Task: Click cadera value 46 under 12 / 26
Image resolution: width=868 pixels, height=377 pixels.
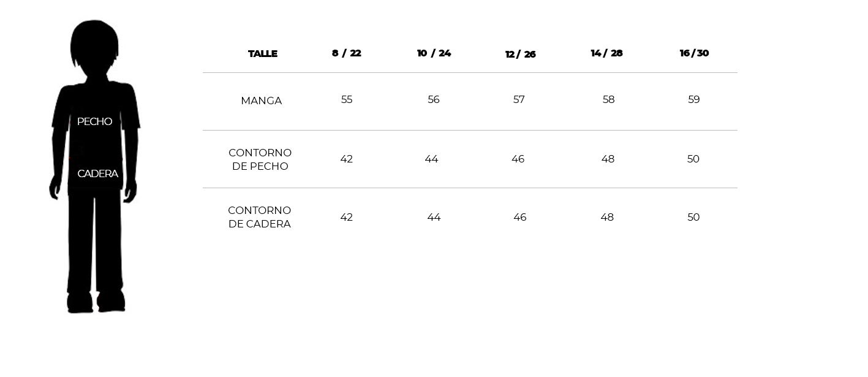Action: (519, 217)
